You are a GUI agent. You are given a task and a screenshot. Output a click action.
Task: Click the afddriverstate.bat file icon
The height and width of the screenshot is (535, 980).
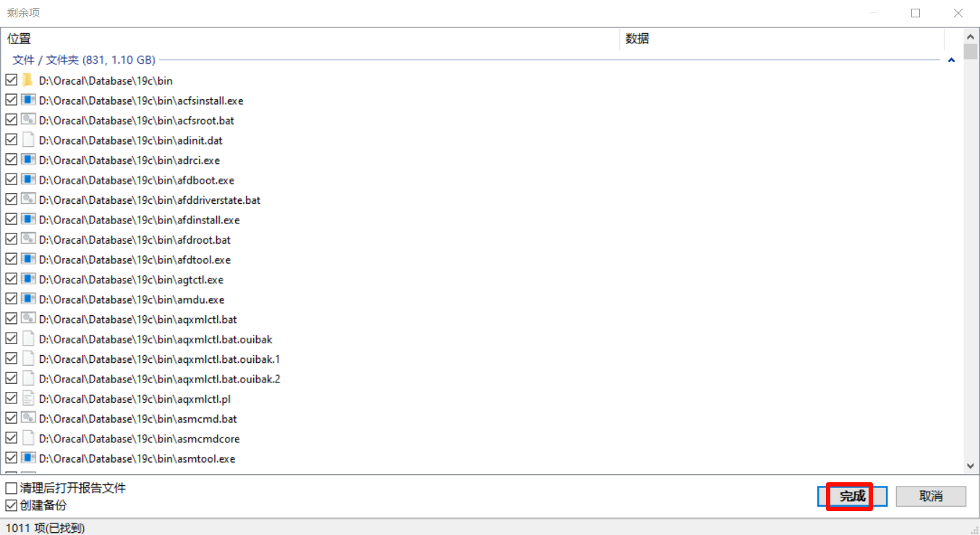click(28, 200)
